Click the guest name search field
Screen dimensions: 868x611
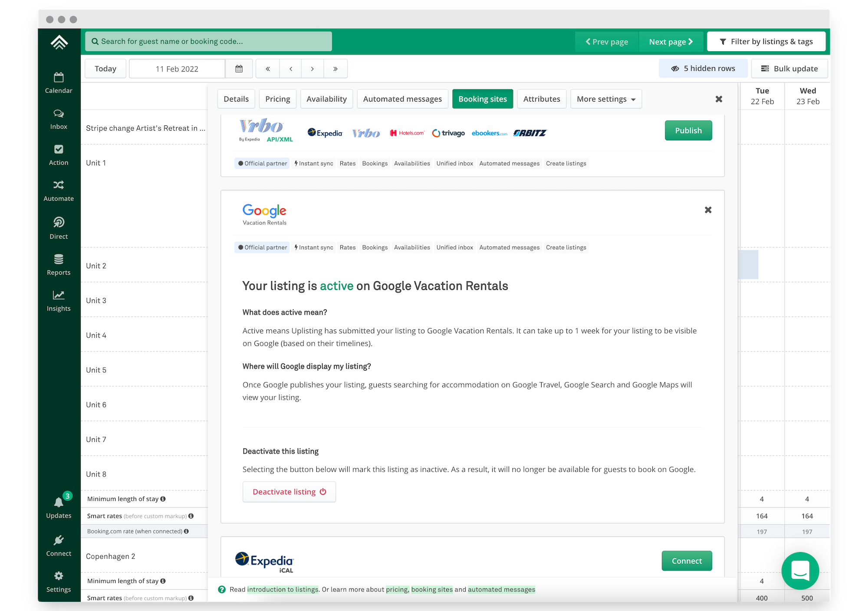coord(208,42)
